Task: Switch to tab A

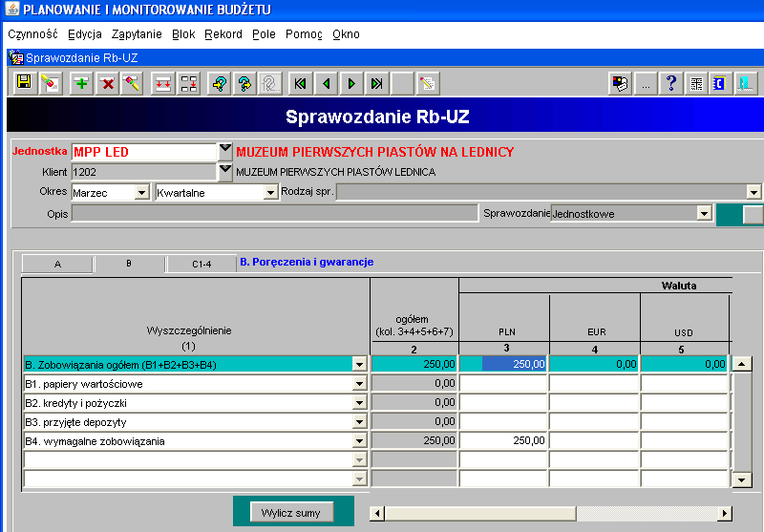Action: point(57,264)
